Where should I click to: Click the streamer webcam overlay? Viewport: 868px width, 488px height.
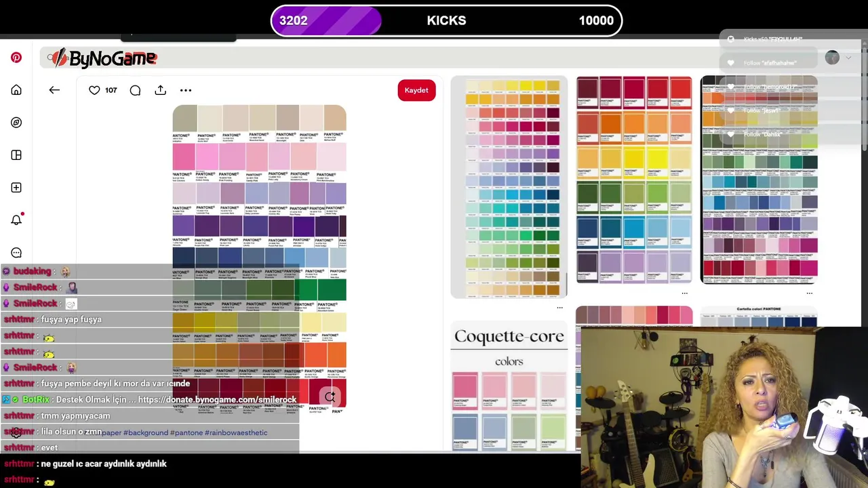pos(724,407)
